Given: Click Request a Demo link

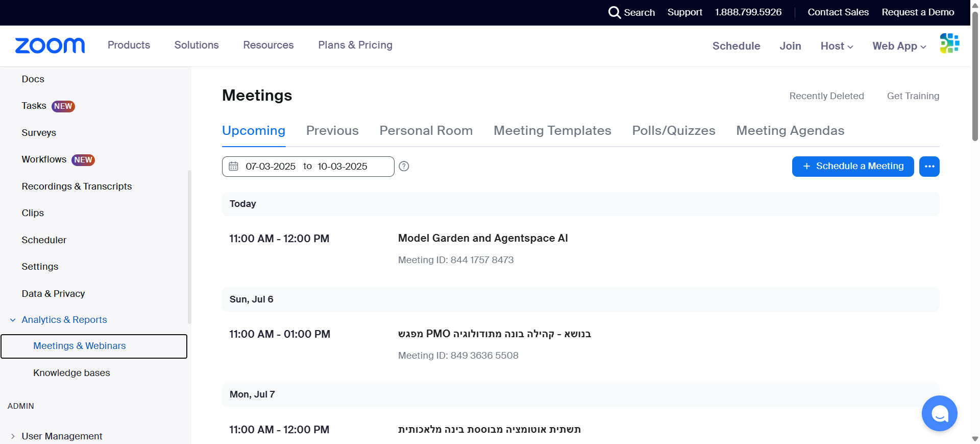Looking at the screenshot, I should click(918, 12).
